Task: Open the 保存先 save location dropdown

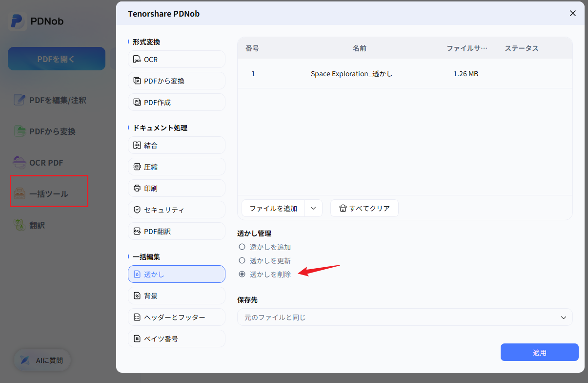Action: (x=405, y=317)
